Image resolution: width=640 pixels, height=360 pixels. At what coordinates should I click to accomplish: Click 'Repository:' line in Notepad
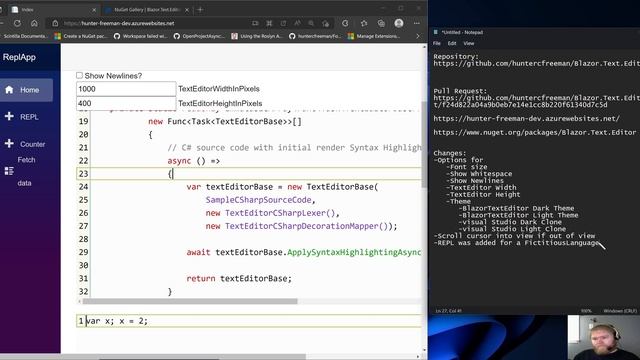(456, 57)
